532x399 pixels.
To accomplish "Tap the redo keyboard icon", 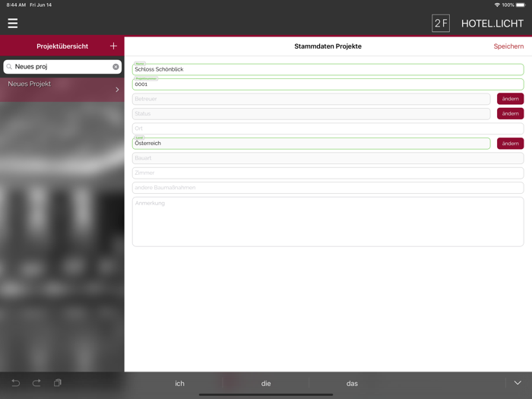I will pyautogui.click(x=36, y=383).
